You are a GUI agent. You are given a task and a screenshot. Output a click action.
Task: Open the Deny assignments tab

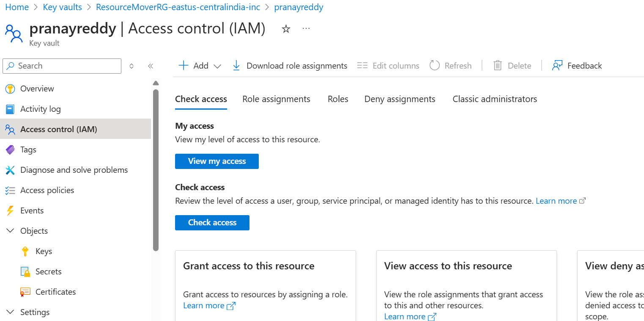[400, 99]
